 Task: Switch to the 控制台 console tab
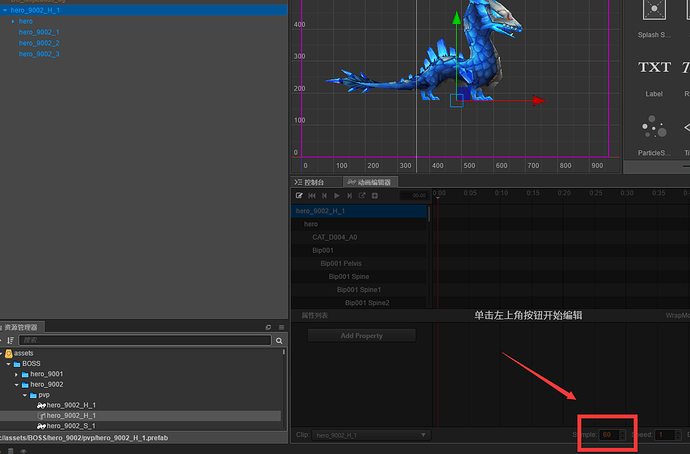pos(310,182)
